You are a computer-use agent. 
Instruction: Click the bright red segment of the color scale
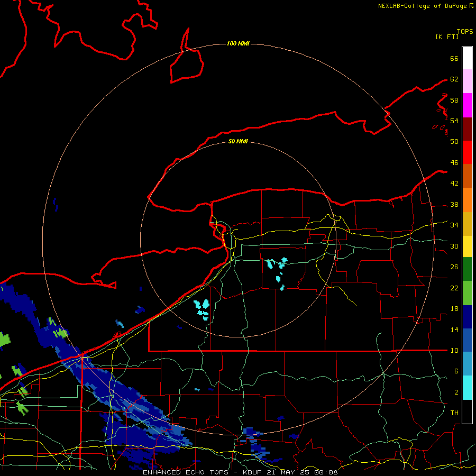click(467, 152)
